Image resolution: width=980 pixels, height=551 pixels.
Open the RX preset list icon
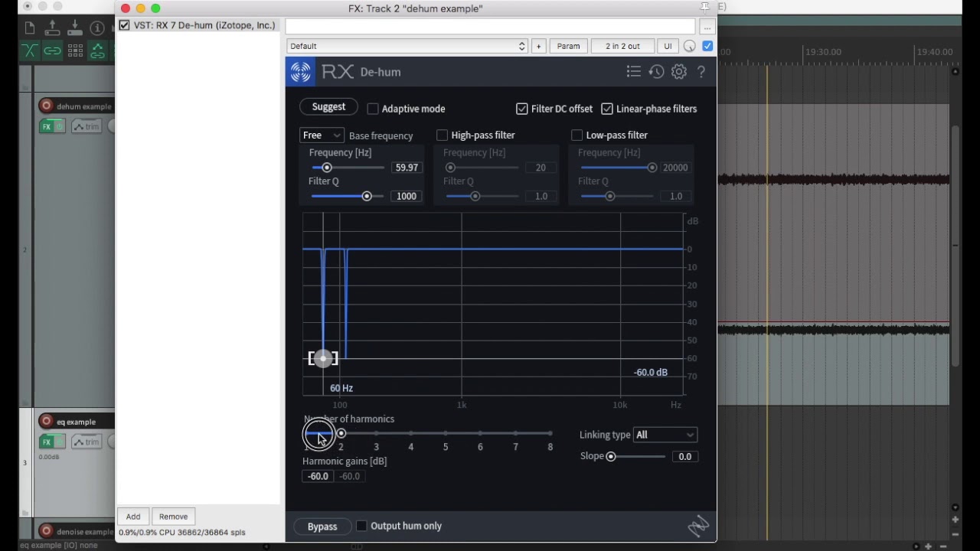(x=633, y=72)
